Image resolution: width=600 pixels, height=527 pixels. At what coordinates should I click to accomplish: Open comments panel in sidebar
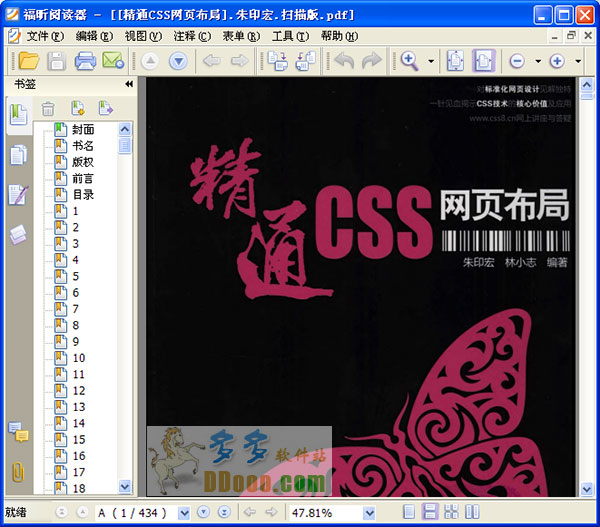coord(19,432)
